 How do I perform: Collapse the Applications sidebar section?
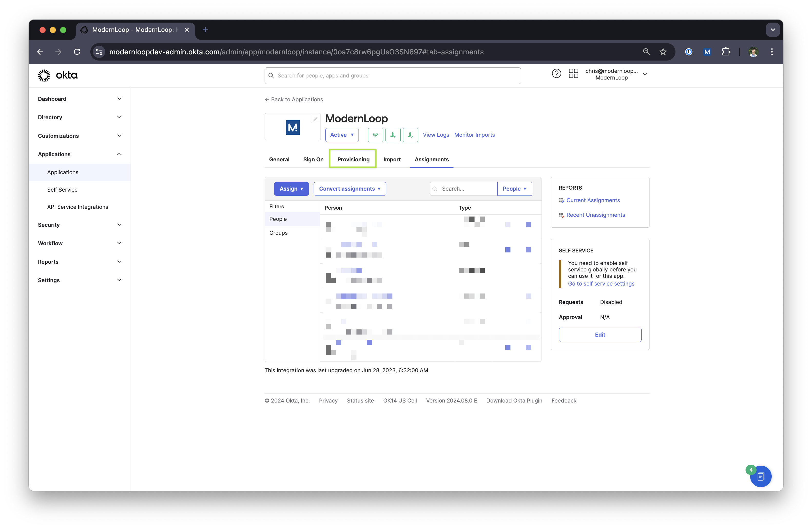pyautogui.click(x=80, y=154)
